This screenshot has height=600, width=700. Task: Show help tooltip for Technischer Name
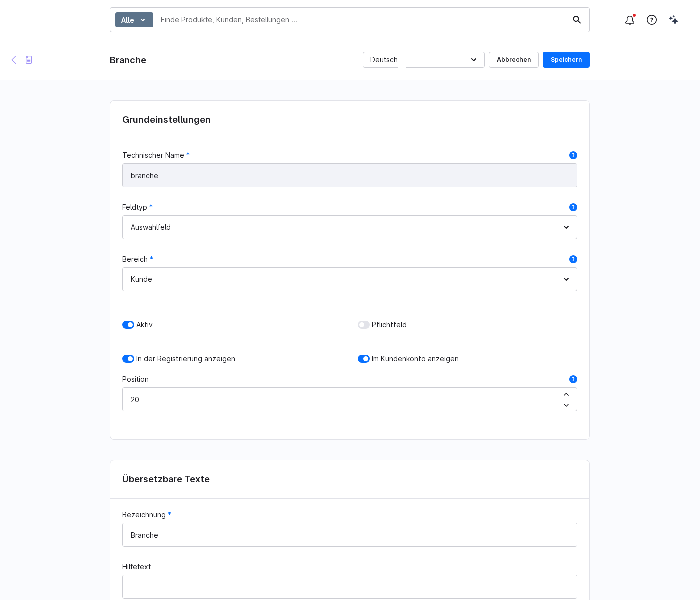click(573, 155)
